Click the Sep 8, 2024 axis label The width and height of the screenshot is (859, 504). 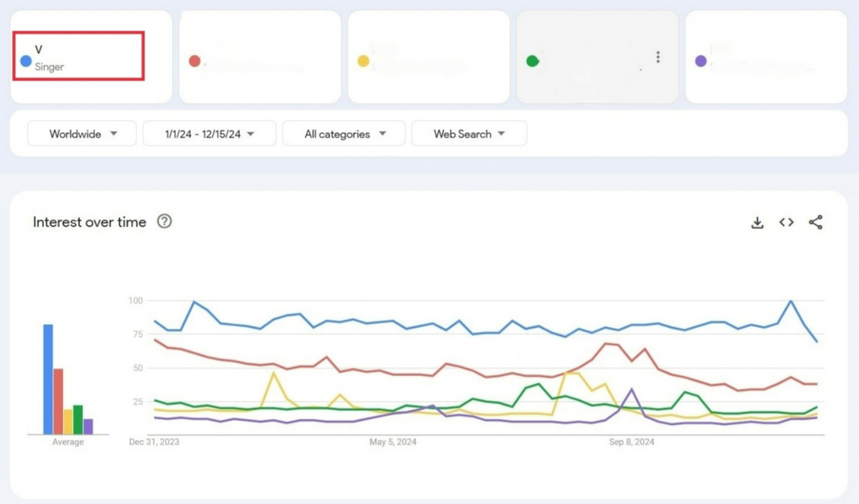click(632, 442)
